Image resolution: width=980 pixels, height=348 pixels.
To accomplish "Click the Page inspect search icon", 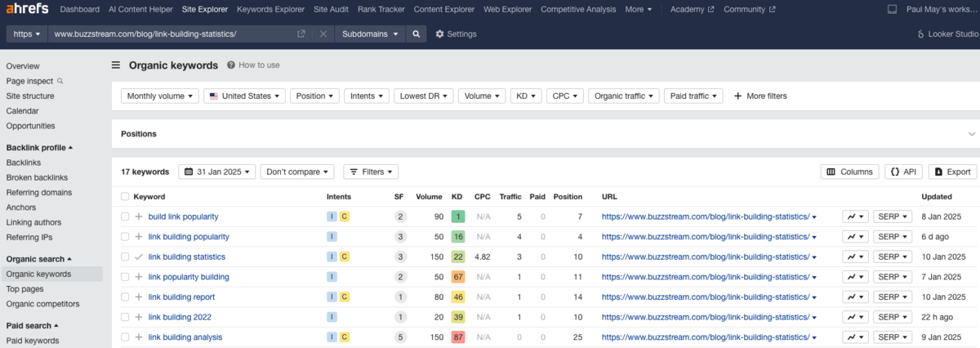I will click(60, 81).
